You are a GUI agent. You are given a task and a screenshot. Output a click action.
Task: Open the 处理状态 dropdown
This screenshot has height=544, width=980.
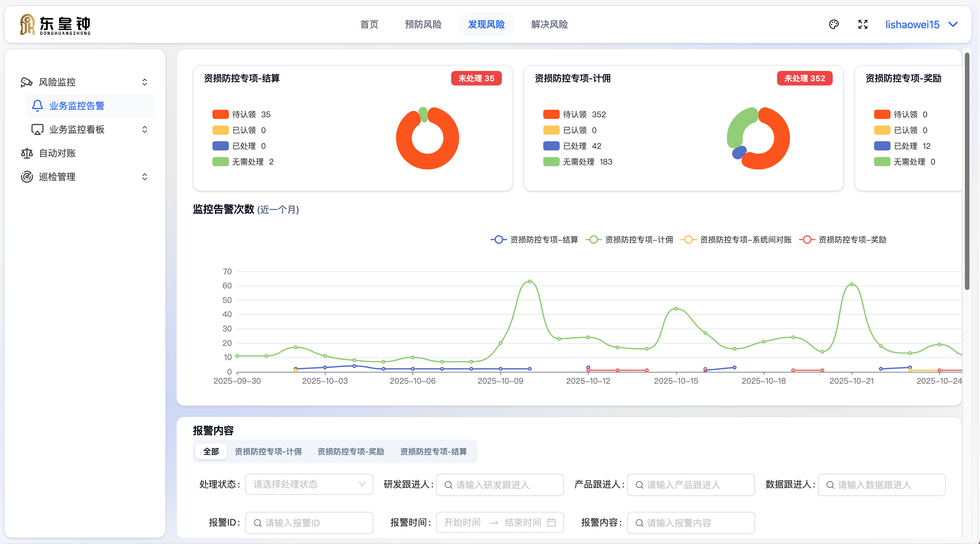coord(309,484)
